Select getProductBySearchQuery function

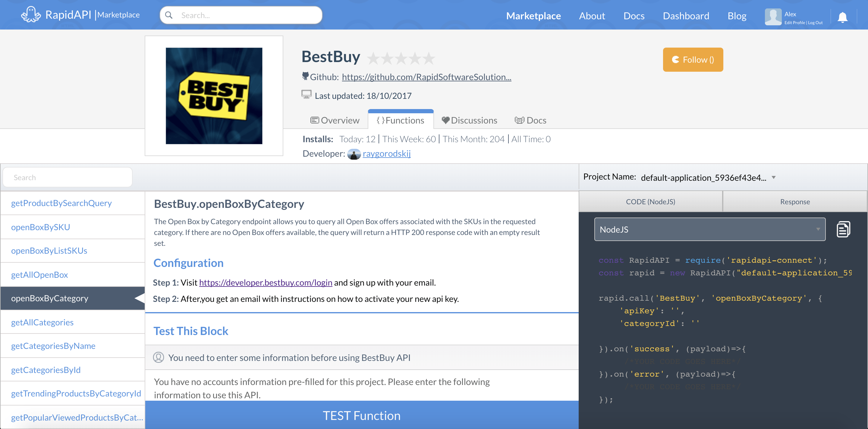point(73,203)
